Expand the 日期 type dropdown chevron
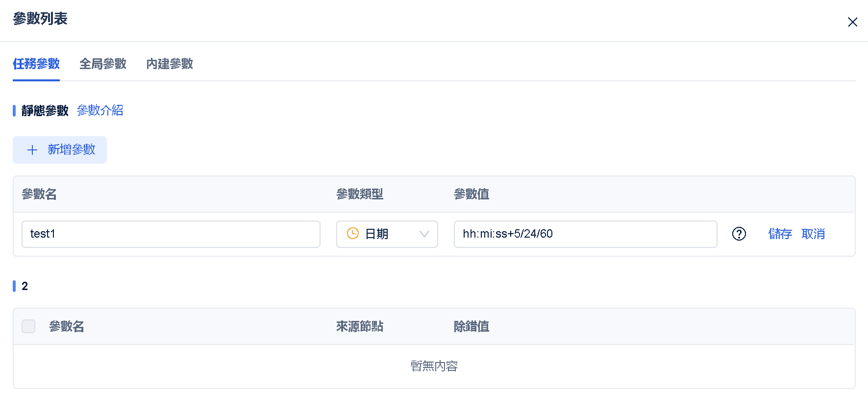This screenshot has height=414, width=868. click(x=424, y=234)
